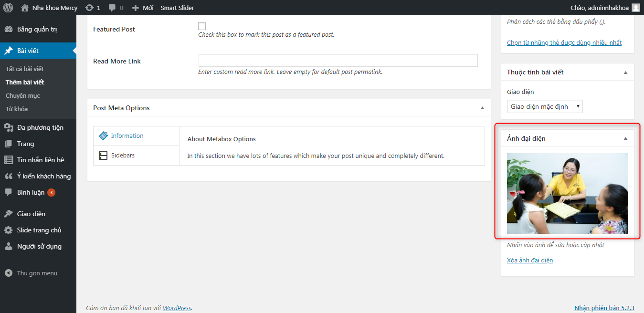The height and width of the screenshot is (313, 644).
Task: Click the Bình luận comment icon
Action: tap(9, 192)
